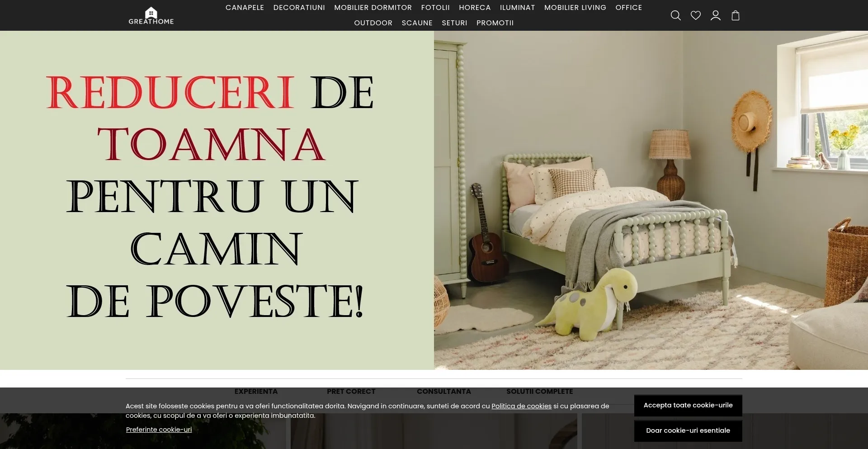Click the SOLUTII COMPLETE label
The height and width of the screenshot is (449, 868).
pos(540,392)
